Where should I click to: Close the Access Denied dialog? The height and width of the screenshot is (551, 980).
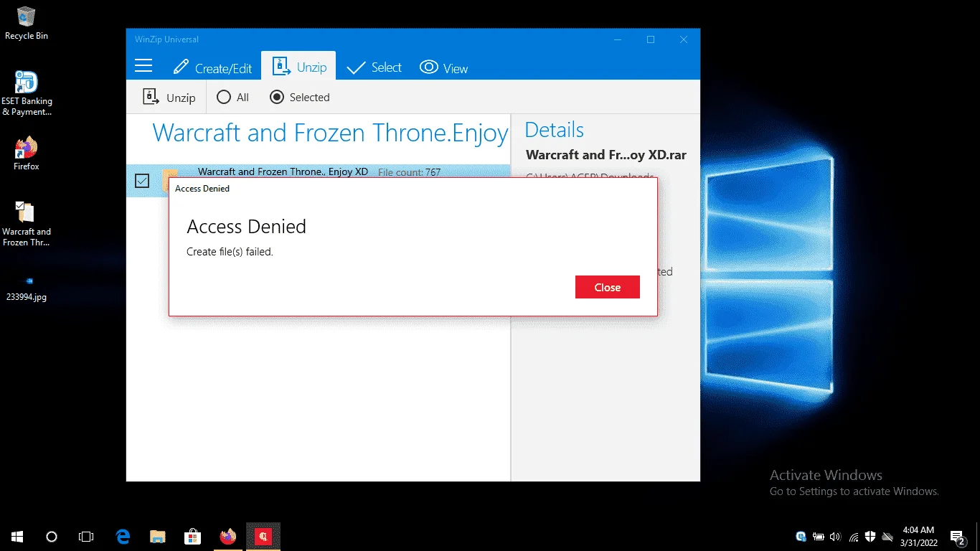(x=607, y=287)
